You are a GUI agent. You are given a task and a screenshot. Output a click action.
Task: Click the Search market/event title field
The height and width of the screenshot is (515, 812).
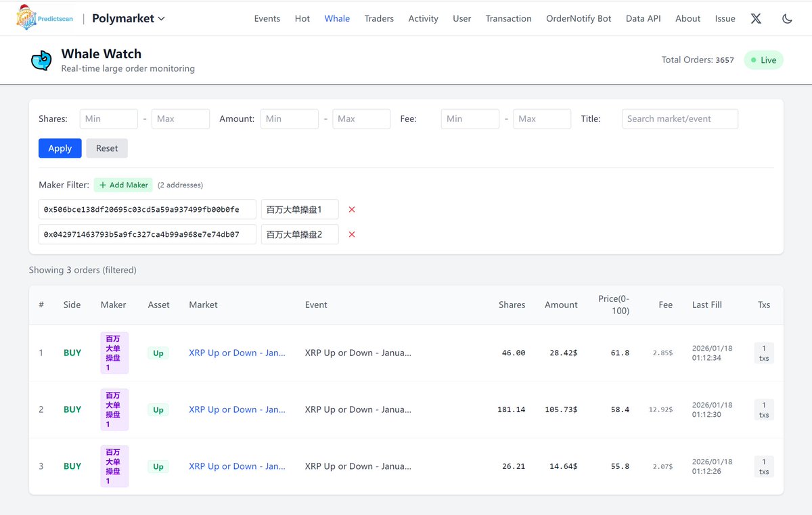pyautogui.click(x=680, y=118)
